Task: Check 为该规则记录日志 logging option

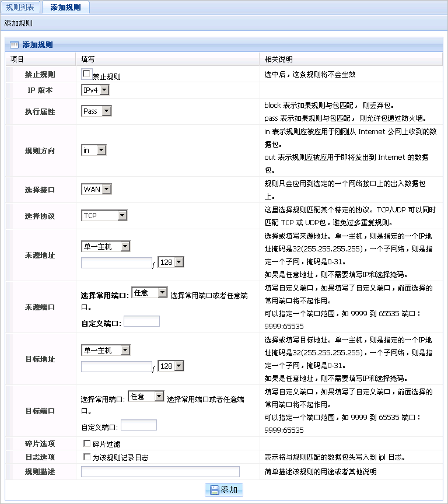Action: pos(87,457)
